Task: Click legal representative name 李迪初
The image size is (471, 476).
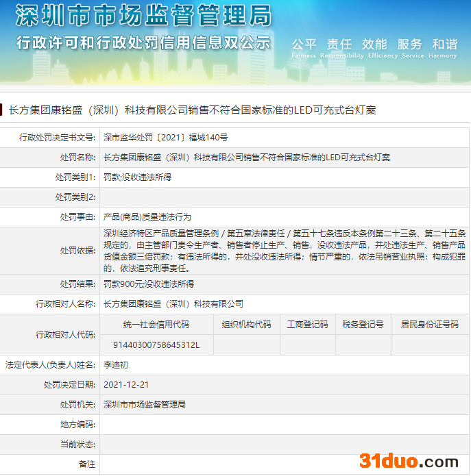Action: tap(115, 365)
